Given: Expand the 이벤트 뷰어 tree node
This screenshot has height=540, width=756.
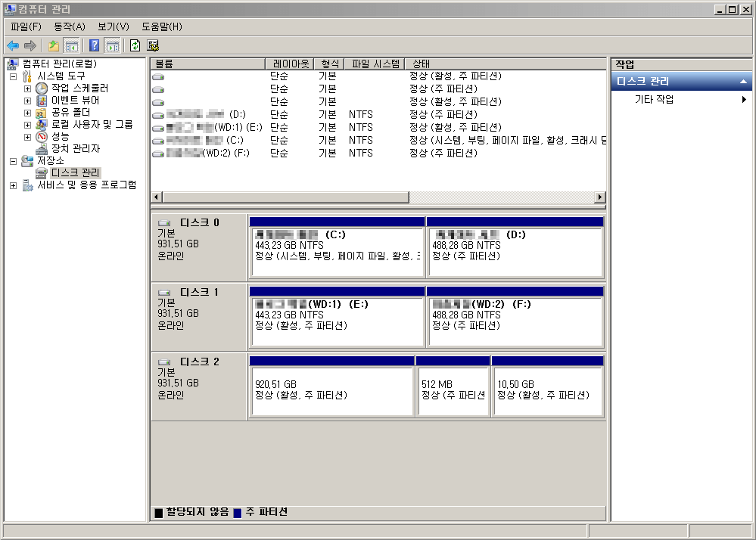Looking at the screenshot, I should (x=27, y=101).
